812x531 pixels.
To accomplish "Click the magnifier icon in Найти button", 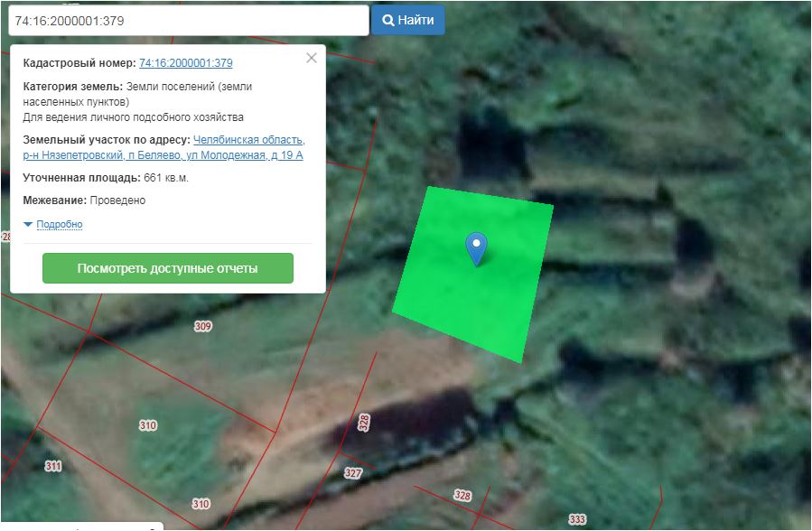I will point(387,20).
